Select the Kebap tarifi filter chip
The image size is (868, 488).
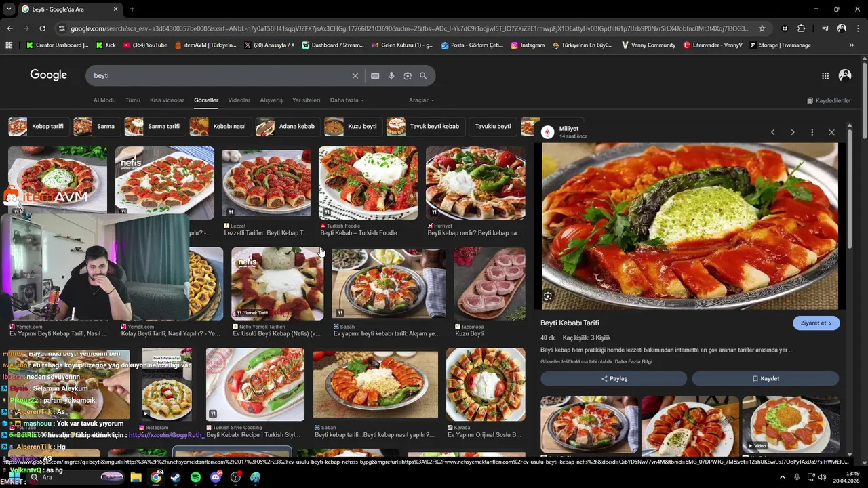coord(37,127)
